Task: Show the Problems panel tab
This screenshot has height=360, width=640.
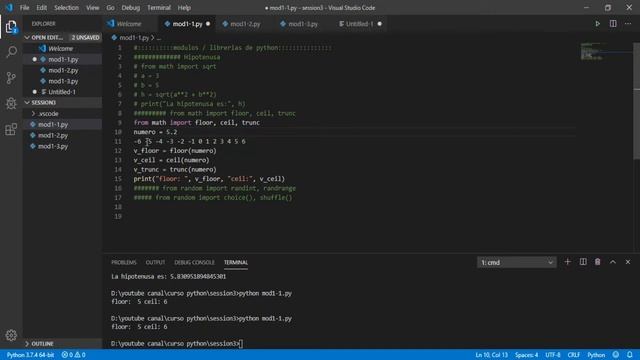Action: [124, 262]
